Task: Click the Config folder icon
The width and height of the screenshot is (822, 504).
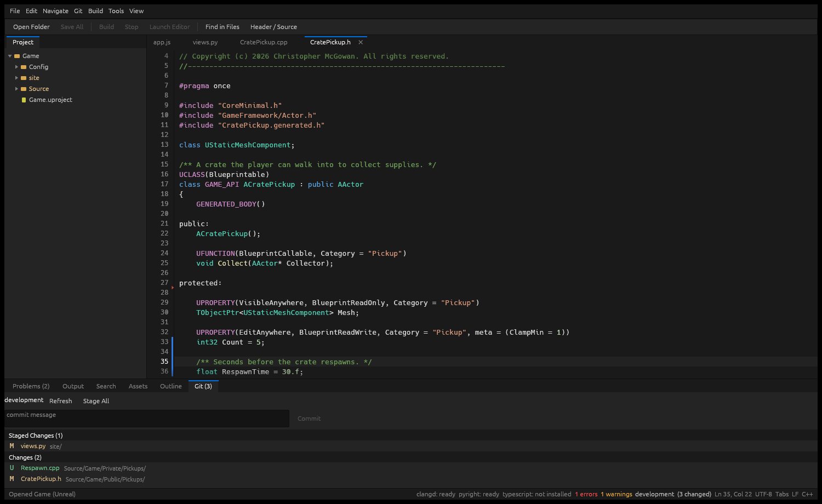Action: tap(24, 67)
